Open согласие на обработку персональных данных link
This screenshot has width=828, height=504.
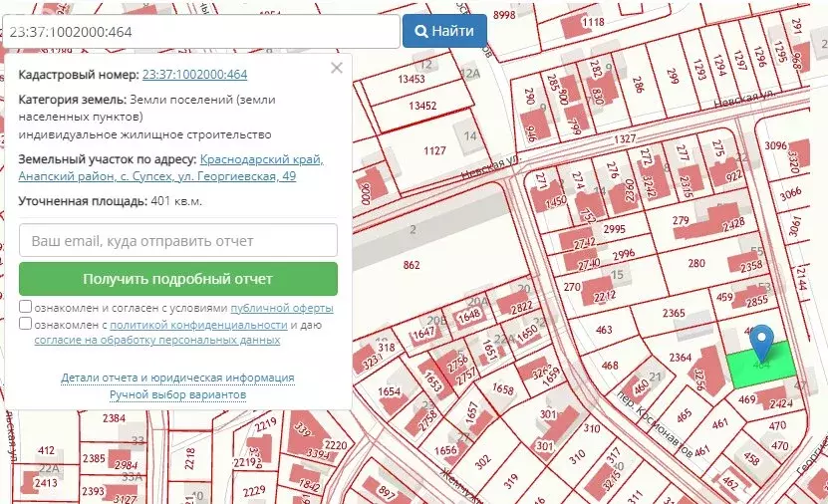point(156,340)
